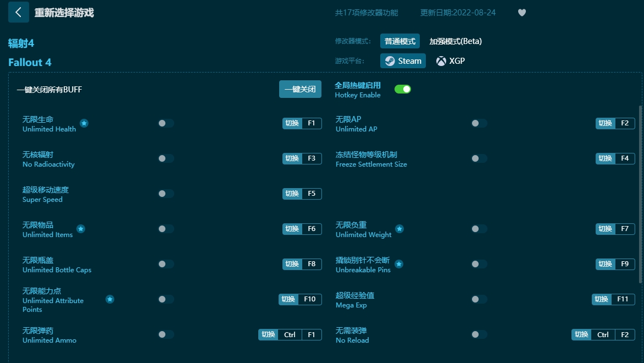Switch on the Unlimited Items toggle
The width and height of the screenshot is (644, 363).
tap(166, 229)
